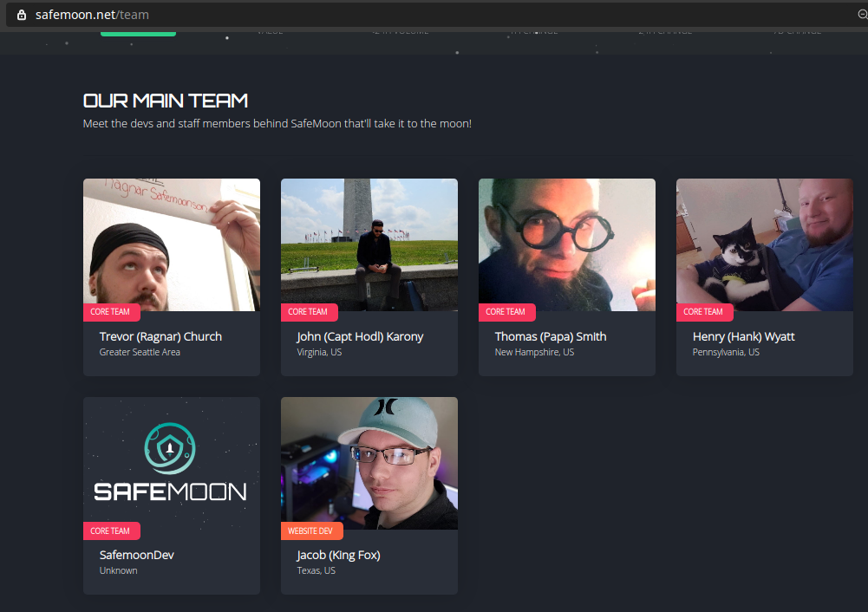Select the name Henry (Hank) Wyatt
Screen dimensions: 868x612
click(743, 336)
